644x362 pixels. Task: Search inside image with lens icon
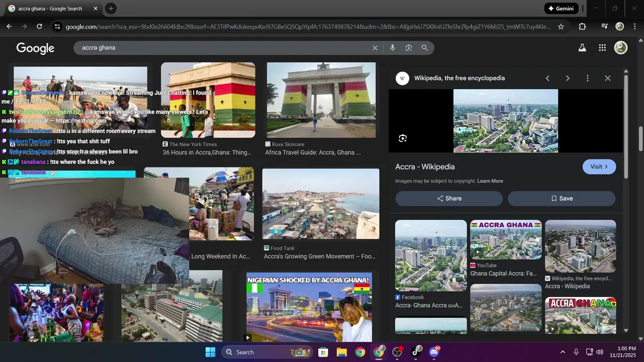[x=403, y=138]
